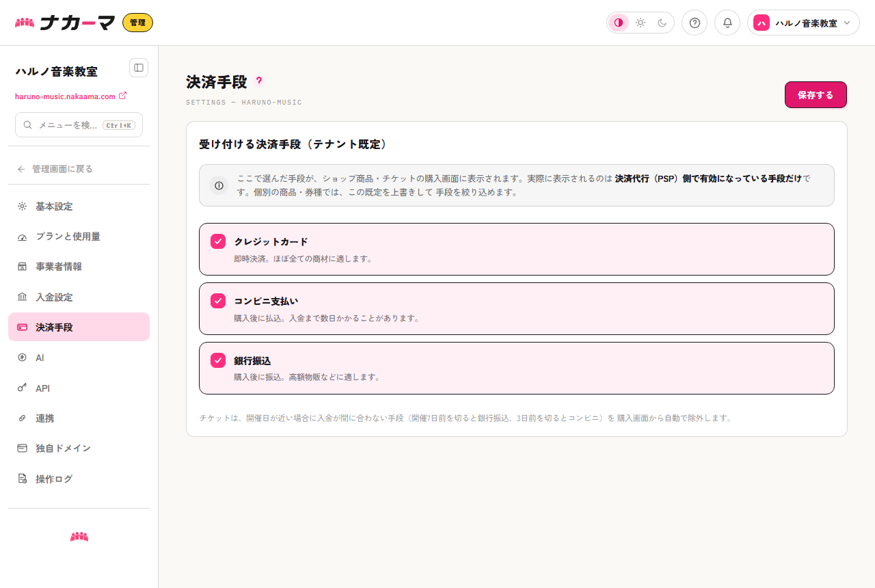Viewport: 875px width, 588px height.
Task: Click the link chain icon for 連携
Action: tap(22, 418)
